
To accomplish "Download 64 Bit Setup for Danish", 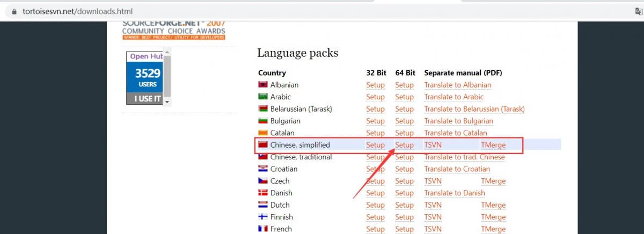I will tap(404, 193).
